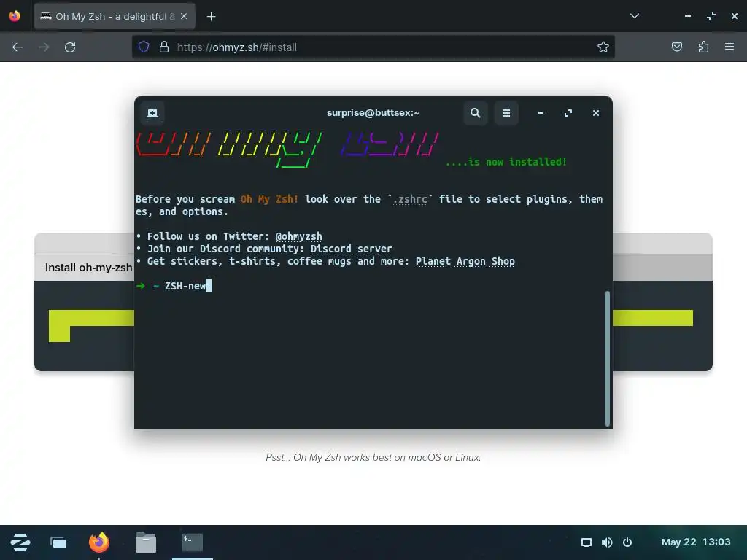Open the Zorin start menu

[20, 542]
